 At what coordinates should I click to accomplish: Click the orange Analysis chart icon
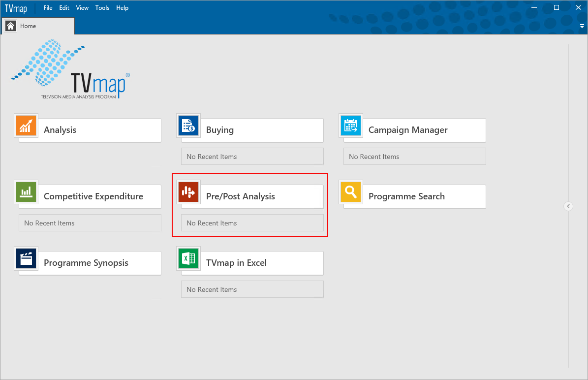point(26,126)
